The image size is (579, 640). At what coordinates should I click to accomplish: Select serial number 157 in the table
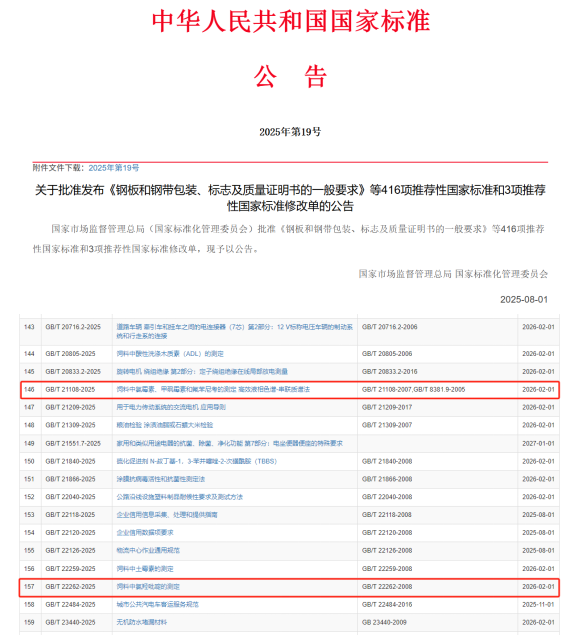[x=29, y=587]
